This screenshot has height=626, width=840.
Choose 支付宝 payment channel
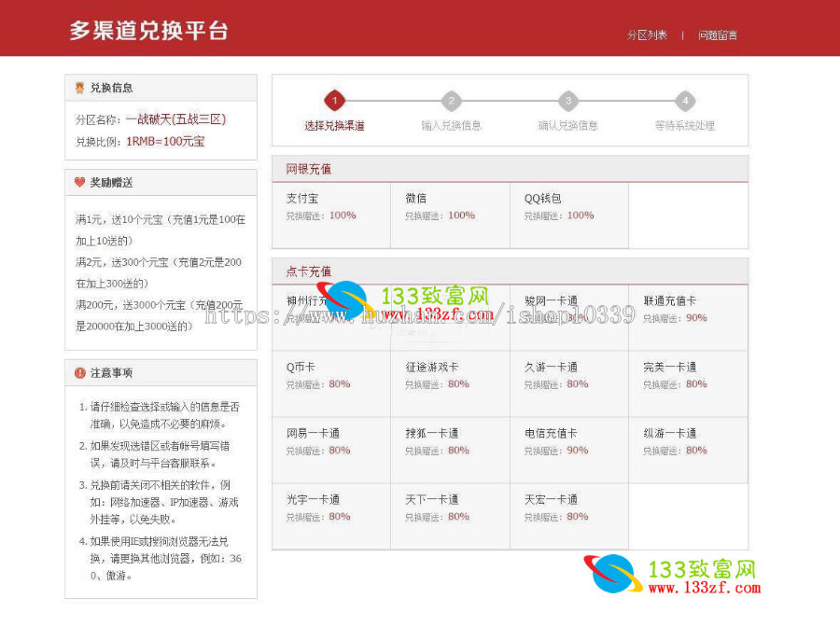[x=331, y=216]
